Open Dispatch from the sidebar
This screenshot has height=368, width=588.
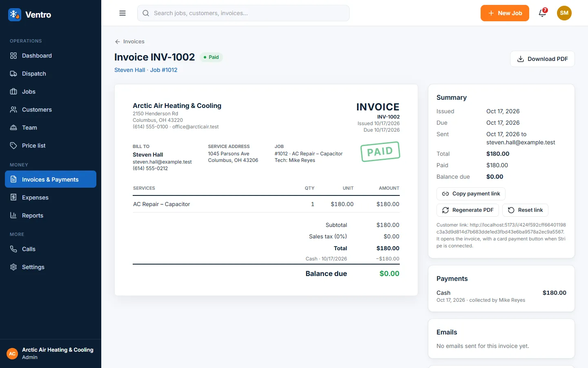point(51,74)
